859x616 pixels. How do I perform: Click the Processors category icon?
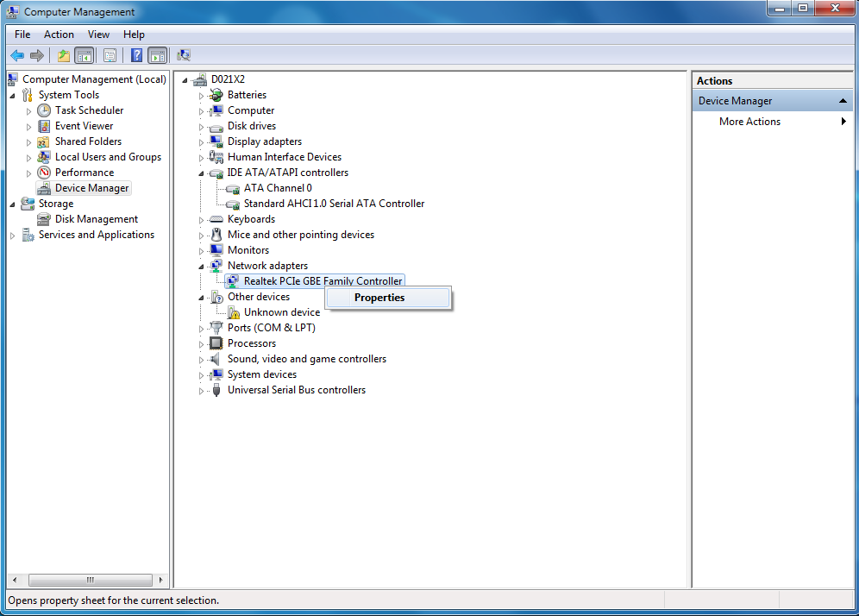point(216,343)
